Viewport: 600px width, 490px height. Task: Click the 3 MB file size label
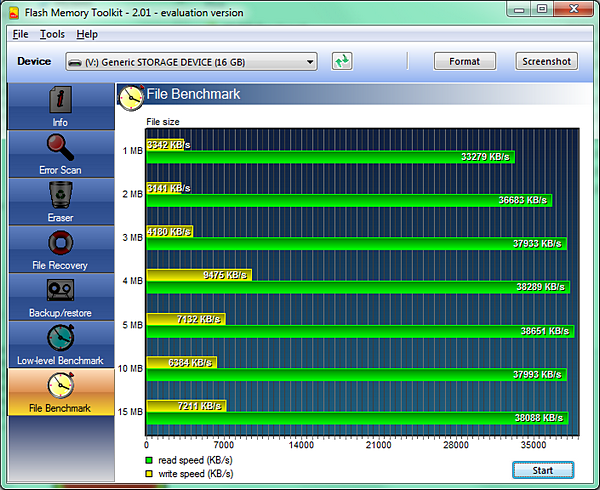point(132,238)
